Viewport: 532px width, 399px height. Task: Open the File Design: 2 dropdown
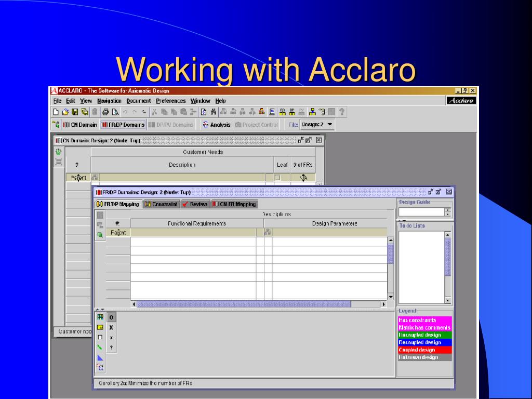click(317, 125)
